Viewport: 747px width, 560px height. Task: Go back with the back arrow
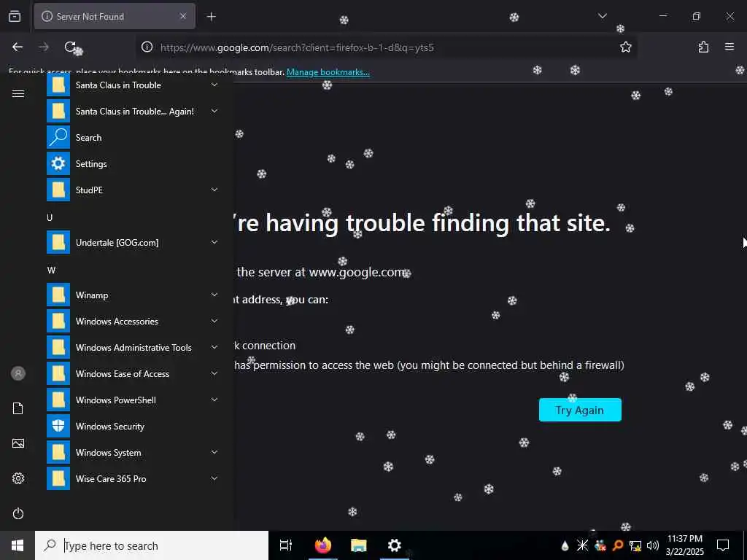coord(18,47)
